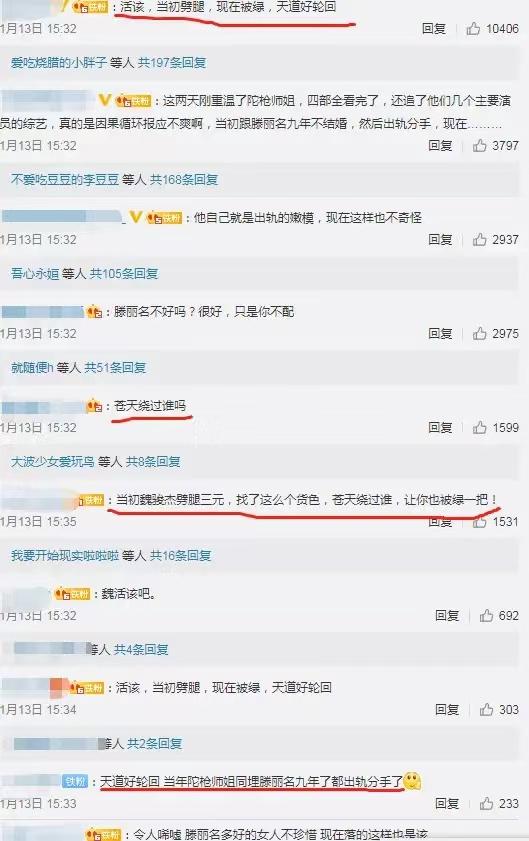Like the 苍天绕过谁吗 comment with 1599

(x=480, y=427)
